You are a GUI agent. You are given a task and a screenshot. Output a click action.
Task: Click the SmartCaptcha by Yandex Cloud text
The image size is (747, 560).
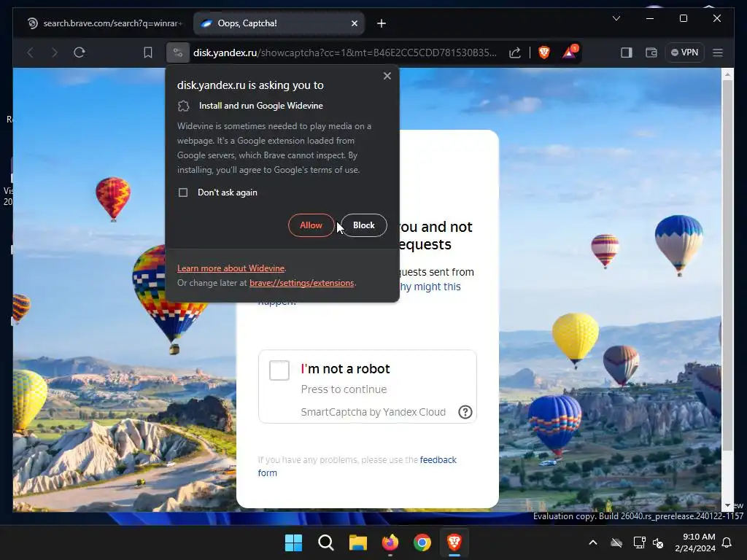pyautogui.click(x=373, y=412)
